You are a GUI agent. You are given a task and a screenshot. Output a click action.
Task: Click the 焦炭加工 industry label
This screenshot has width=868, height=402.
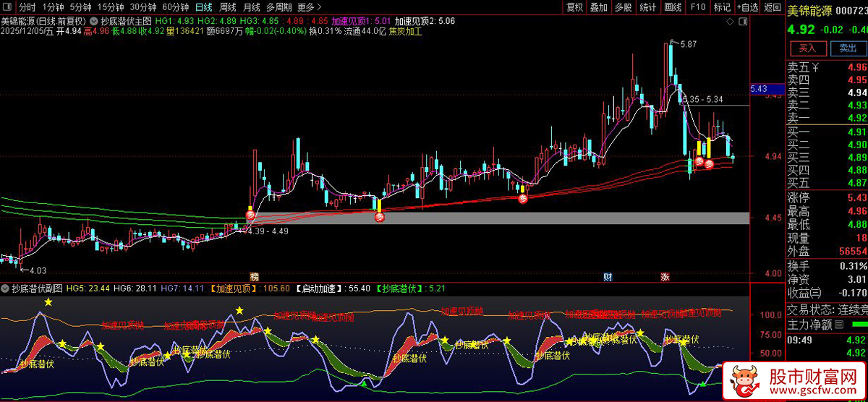tap(405, 32)
